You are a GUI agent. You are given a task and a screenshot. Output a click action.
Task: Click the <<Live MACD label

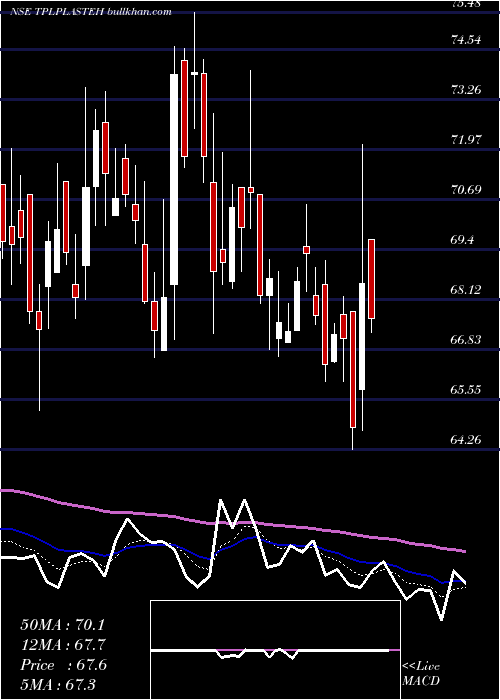click(421, 674)
